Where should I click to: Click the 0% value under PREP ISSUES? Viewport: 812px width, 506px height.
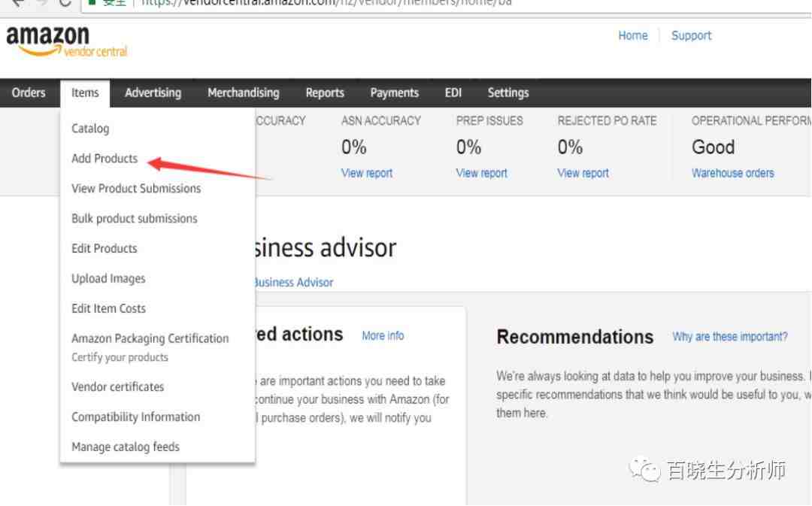click(468, 147)
